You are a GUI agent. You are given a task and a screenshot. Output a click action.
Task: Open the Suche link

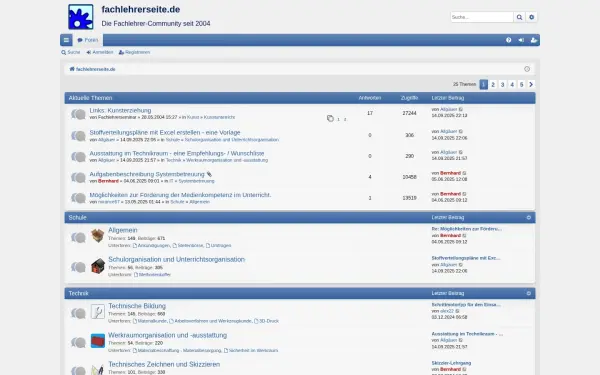pos(71,52)
